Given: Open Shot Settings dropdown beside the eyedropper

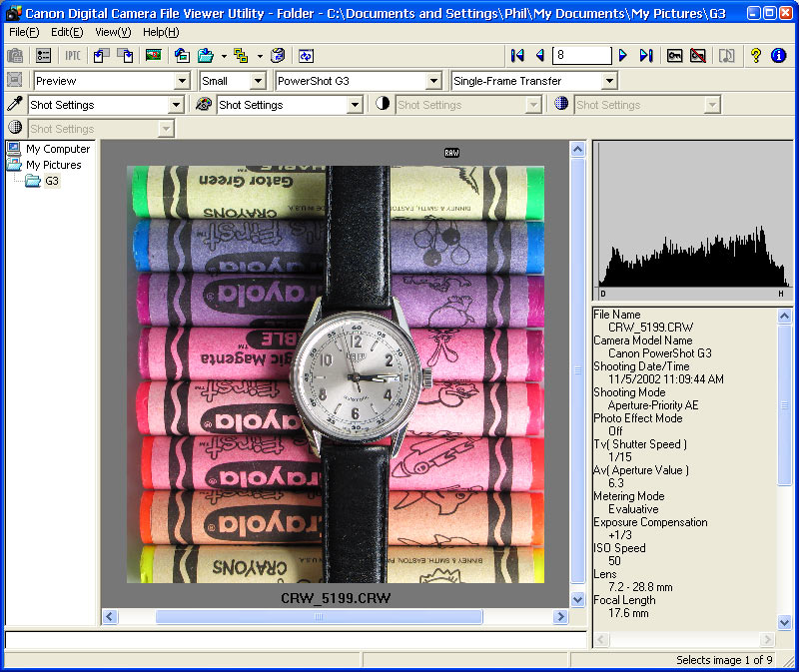Looking at the screenshot, I should pos(176,105).
